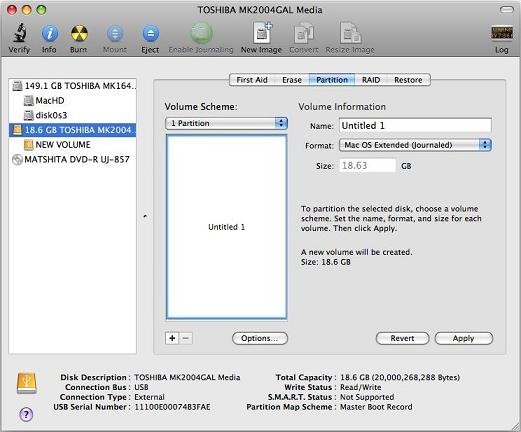The image size is (521, 432).
Task: Click the Verify microscope icon
Action: point(20,33)
